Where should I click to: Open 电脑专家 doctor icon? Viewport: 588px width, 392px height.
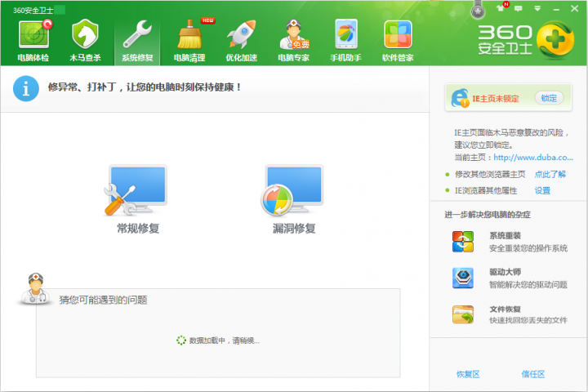[x=294, y=35]
